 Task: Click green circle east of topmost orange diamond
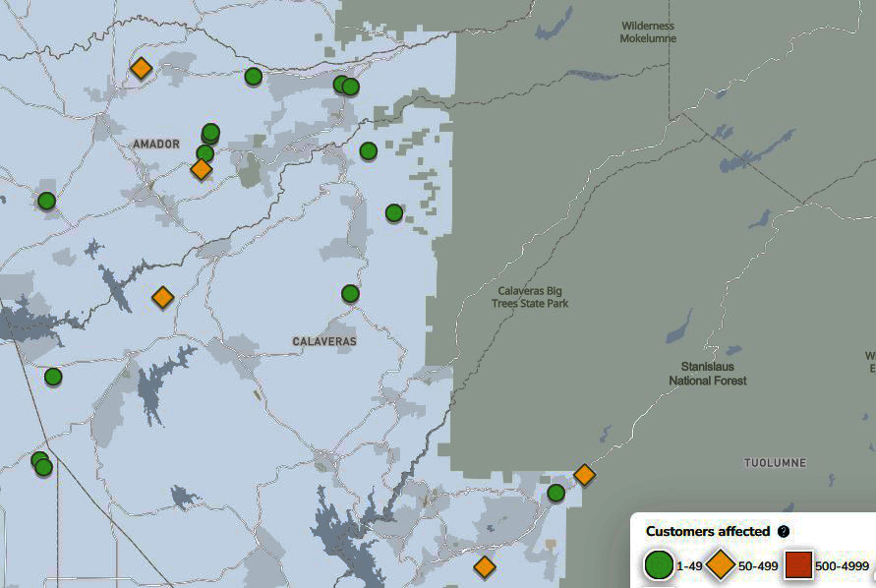click(x=253, y=76)
